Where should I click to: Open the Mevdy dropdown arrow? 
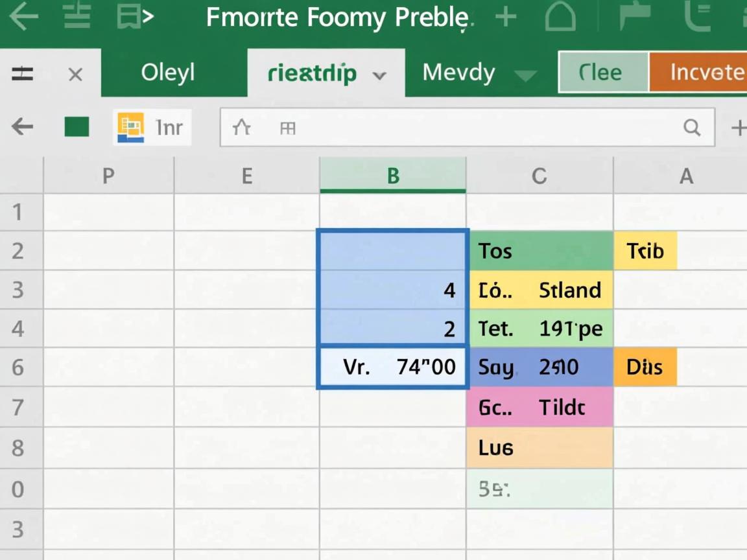(525, 75)
